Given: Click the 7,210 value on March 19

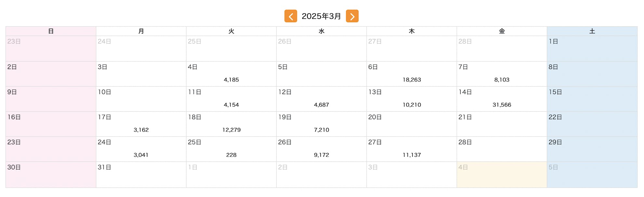Looking at the screenshot, I should pyautogui.click(x=321, y=130).
